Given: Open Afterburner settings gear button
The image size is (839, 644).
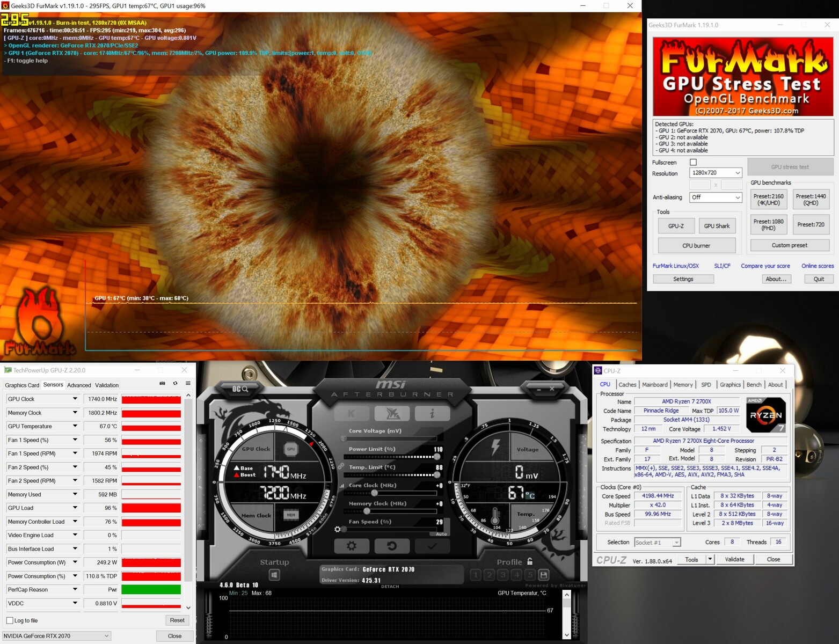Looking at the screenshot, I should (352, 546).
